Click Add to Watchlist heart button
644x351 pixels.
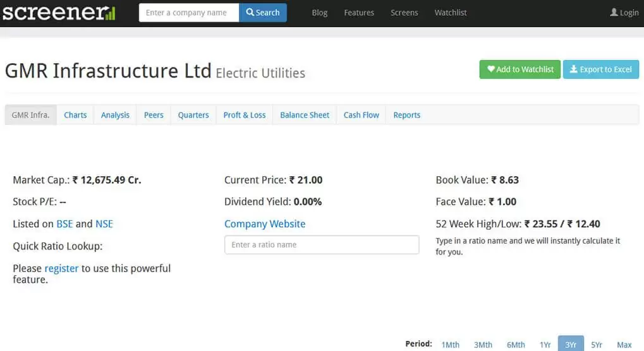coord(519,69)
